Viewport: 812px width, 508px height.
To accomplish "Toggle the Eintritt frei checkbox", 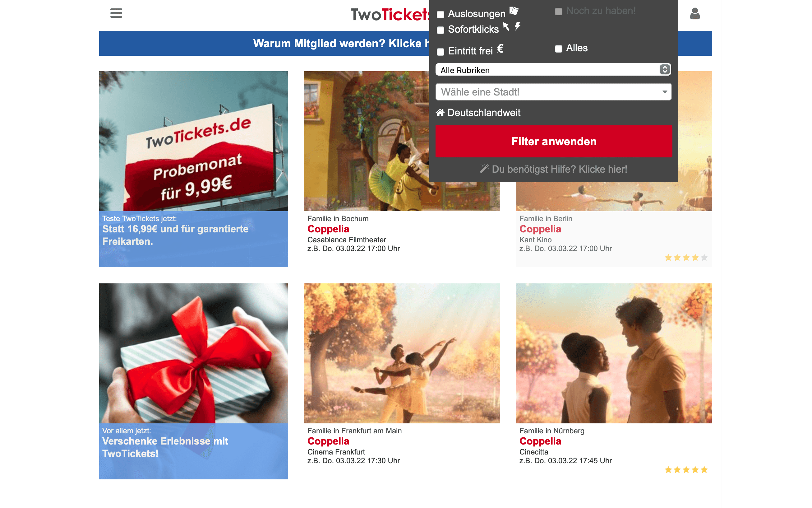I will click(x=441, y=52).
